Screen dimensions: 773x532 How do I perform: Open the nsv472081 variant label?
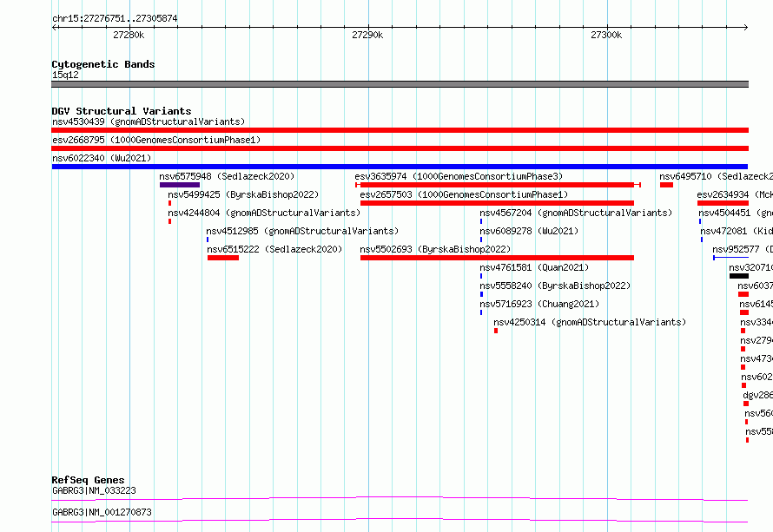pyautogui.click(x=737, y=231)
